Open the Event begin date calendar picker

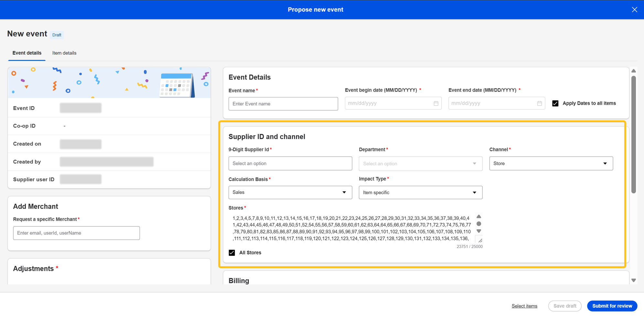coord(436,104)
